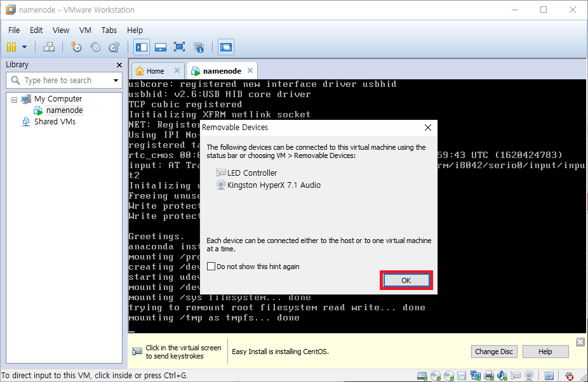Pause the virtual machine with the toolbar icon
Screen dimensions: 588x382
click(x=11, y=47)
